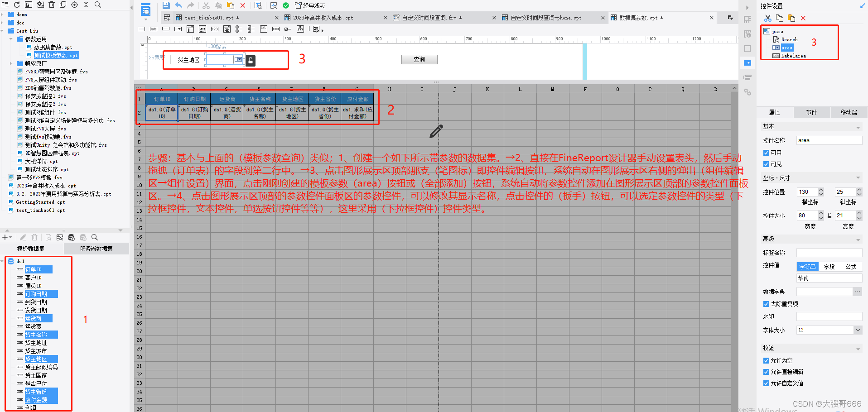
Task: Select 字段 widget value type
Action: 829,267
